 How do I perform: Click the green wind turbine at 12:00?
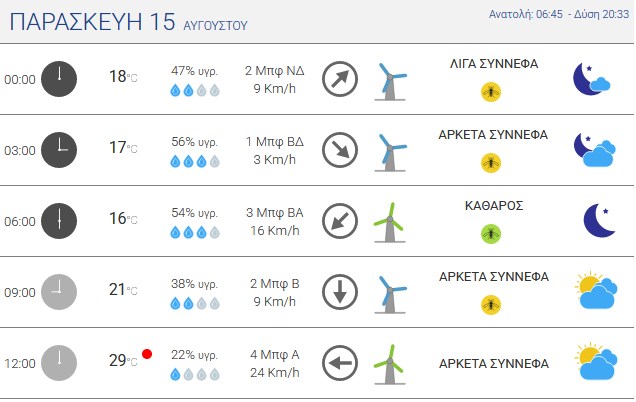click(x=389, y=364)
